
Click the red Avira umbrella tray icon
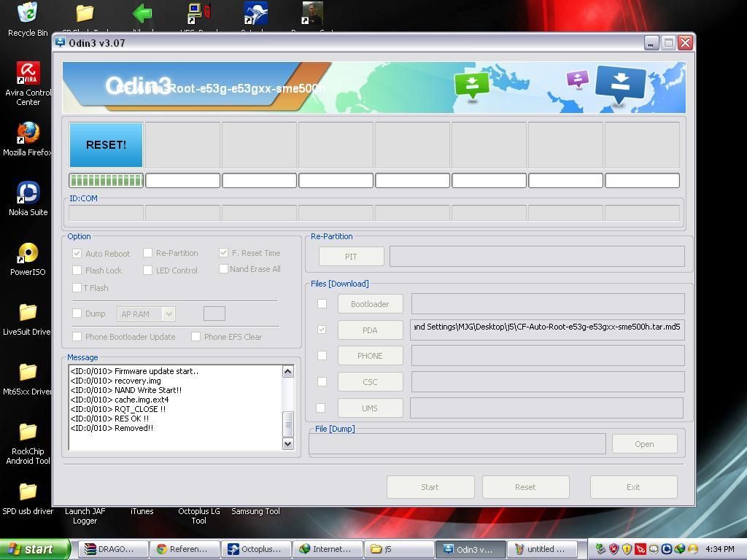(640, 549)
